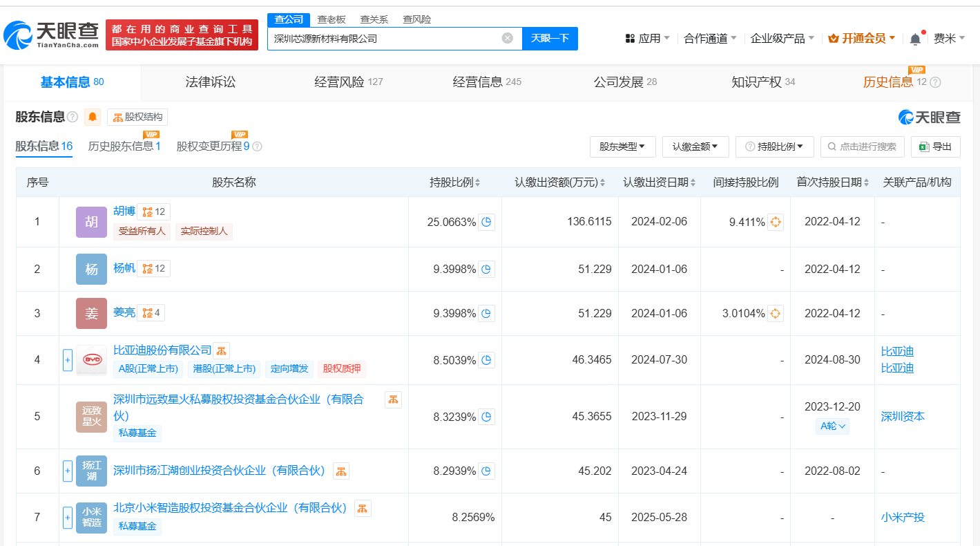Select the 历史股东信息 sub-tab
This screenshot has height=546, width=980.
(x=124, y=147)
